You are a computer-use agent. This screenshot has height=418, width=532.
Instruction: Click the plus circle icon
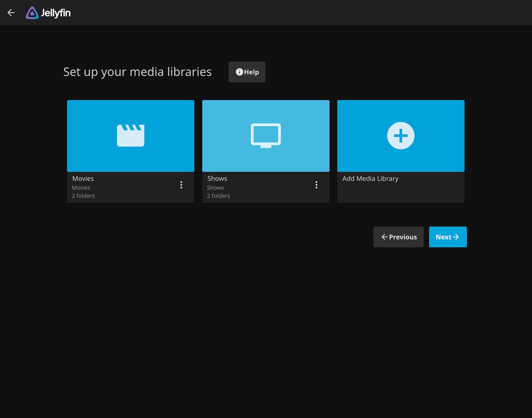point(401,136)
